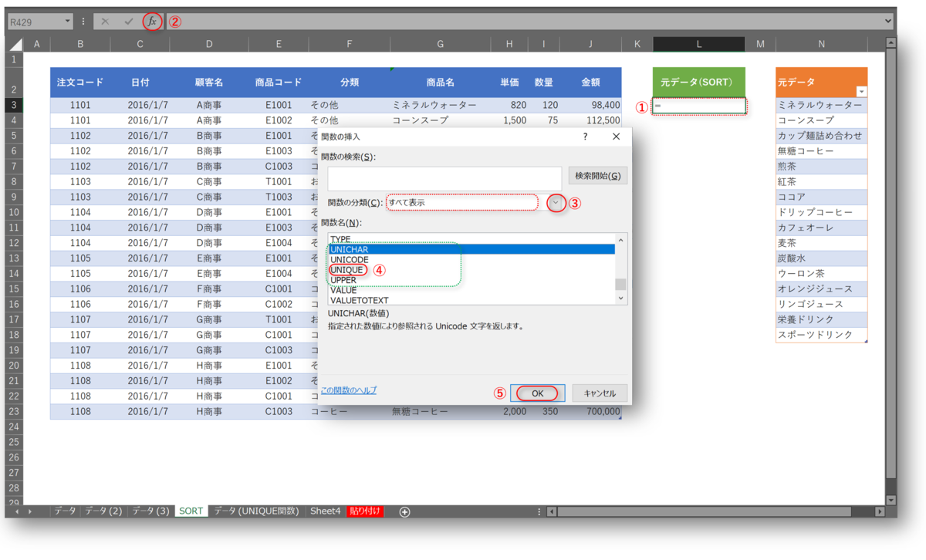Click the キャンセル button
Viewport: 926px width, 560px height.
click(600, 393)
